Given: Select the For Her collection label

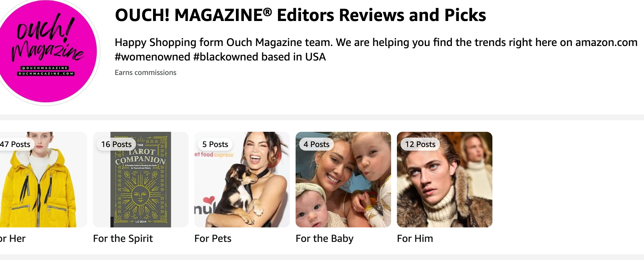Looking at the screenshot, I should point(13,239).
